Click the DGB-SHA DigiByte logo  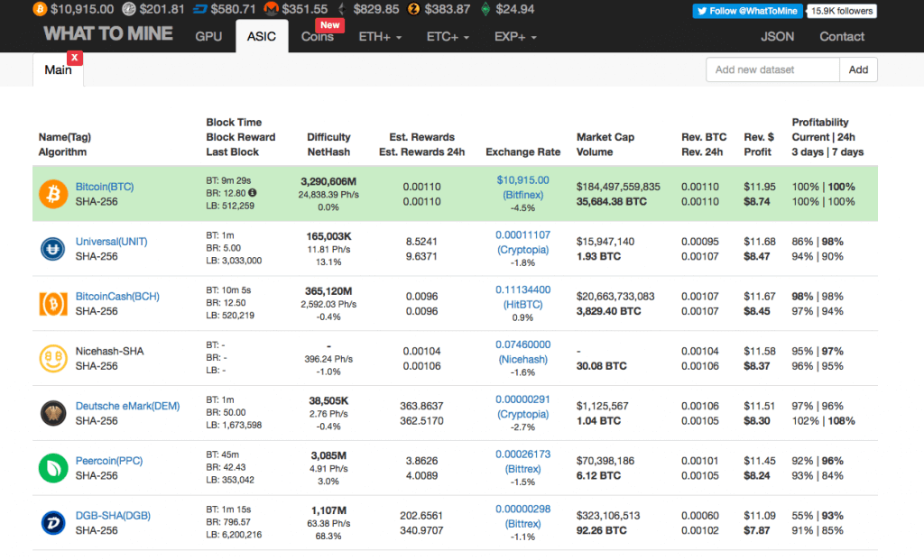tap(53, 523)
